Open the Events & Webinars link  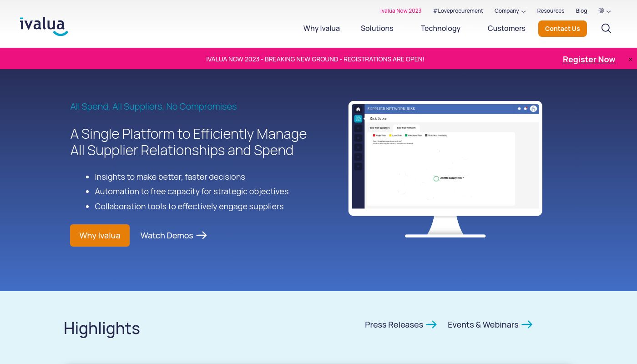pos(483,324)
